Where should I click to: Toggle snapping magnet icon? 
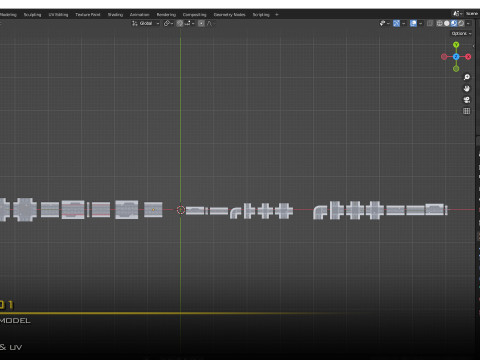(x=180, y=23)
